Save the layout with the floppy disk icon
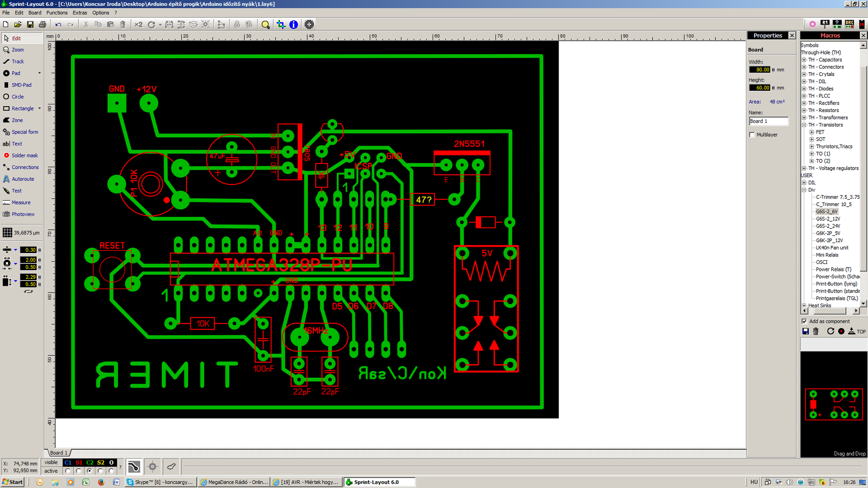 point(30,24)
